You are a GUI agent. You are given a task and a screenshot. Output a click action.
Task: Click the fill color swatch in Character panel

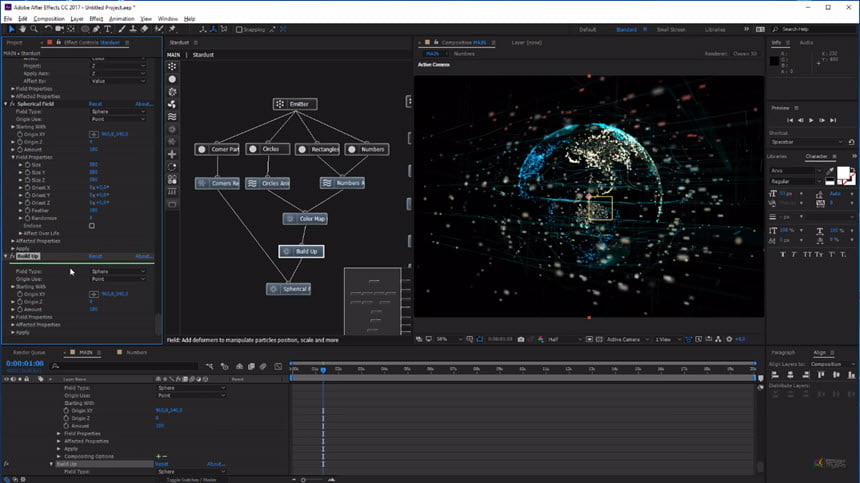click(844, 173)
